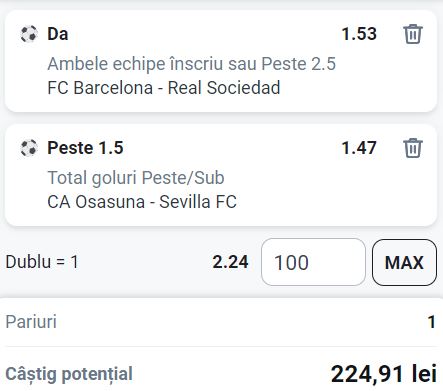Click the football icon beside Da
Image resolution: width=443 pixels, height=391 pixels.
[29, 34]
